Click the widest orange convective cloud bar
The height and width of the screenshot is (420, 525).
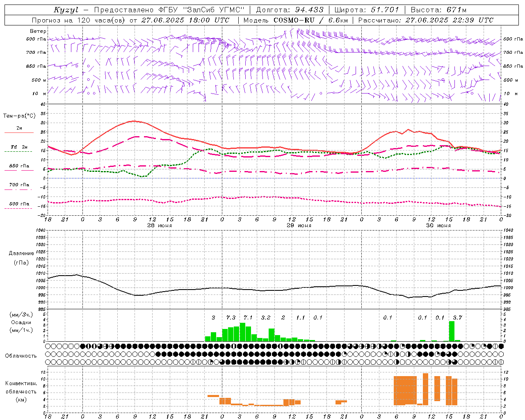pyautogui.click(x=405, y=390)
